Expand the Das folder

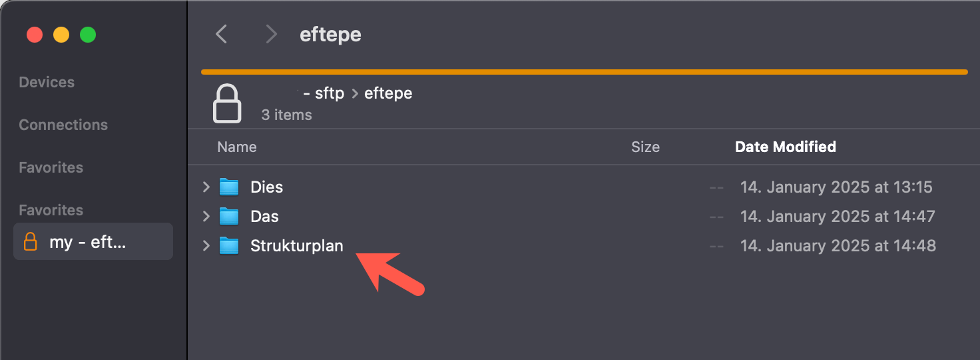(206, 217)
